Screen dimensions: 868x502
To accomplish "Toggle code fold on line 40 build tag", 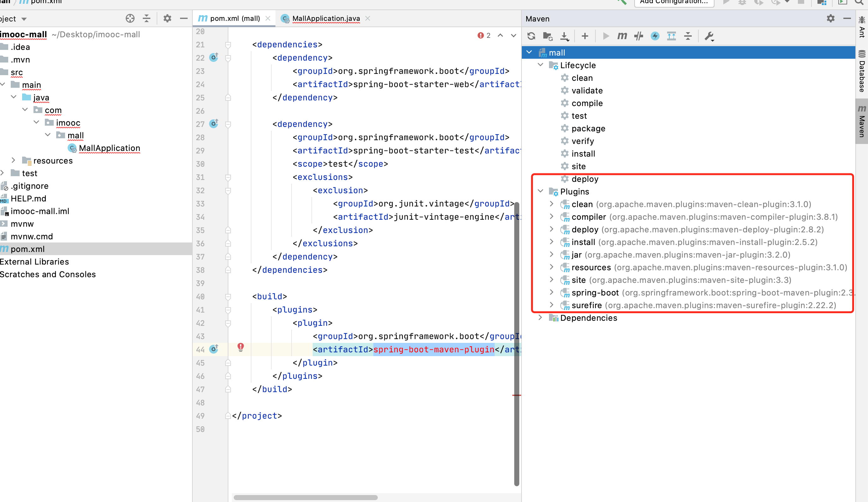I will tap(228, 296).
